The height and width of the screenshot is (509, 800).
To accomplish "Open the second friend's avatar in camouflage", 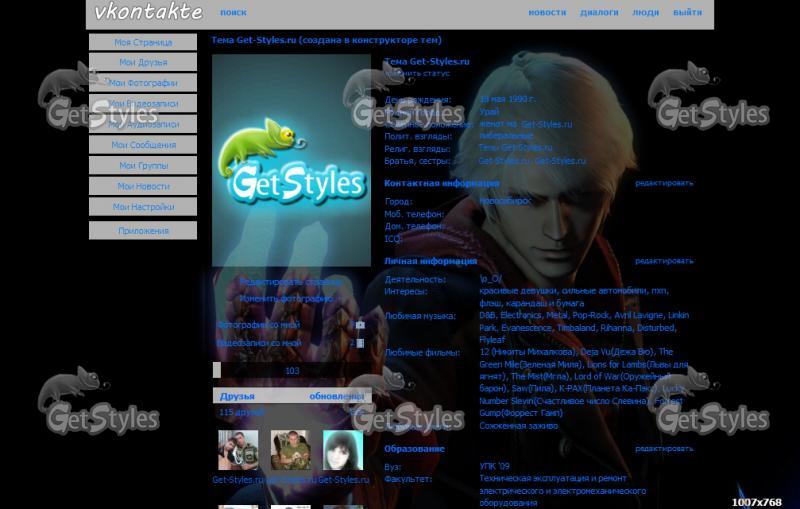I will pyautogui.click(x=290, y=450).
